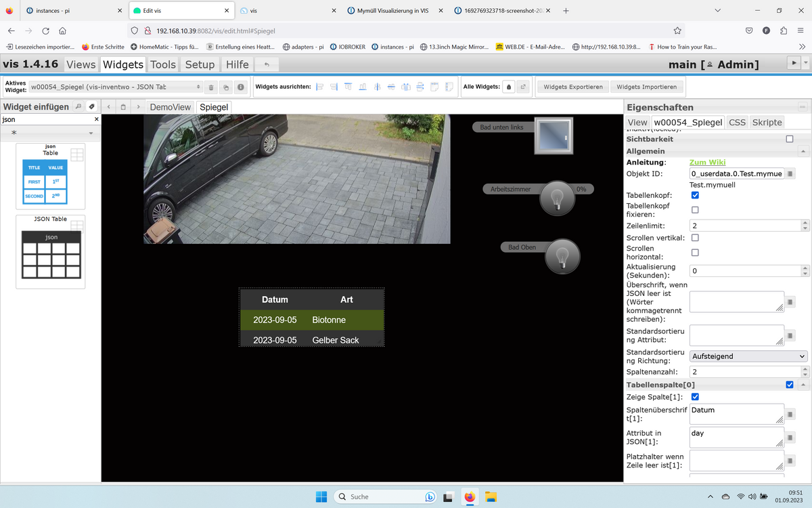Open the Aktives Widget selector dropdown
The width and height of the screenshot is (812, 508).
coord(116,87)
